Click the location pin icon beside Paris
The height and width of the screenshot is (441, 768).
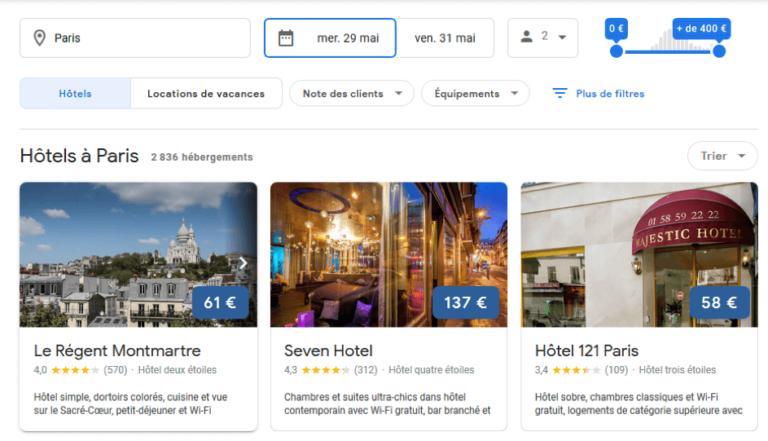pyautogui.click(x=40, y=38)
